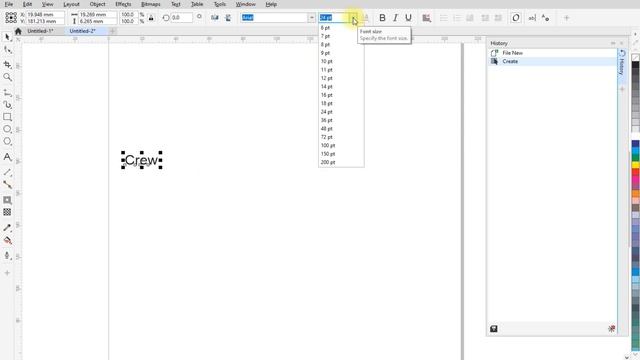The height and width of the screenshot is (360, 640).
Task: Select the Zoom magnifier tool
Action: [x=7, y=77]
